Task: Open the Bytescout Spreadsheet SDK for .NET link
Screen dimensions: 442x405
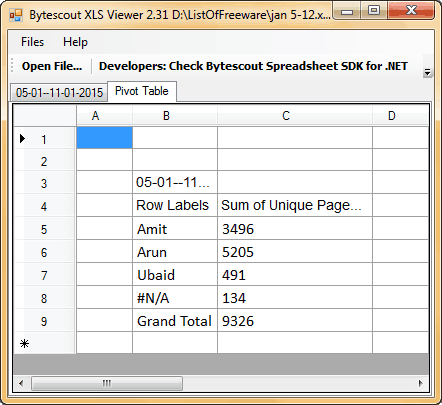Action: pos(253,66)
